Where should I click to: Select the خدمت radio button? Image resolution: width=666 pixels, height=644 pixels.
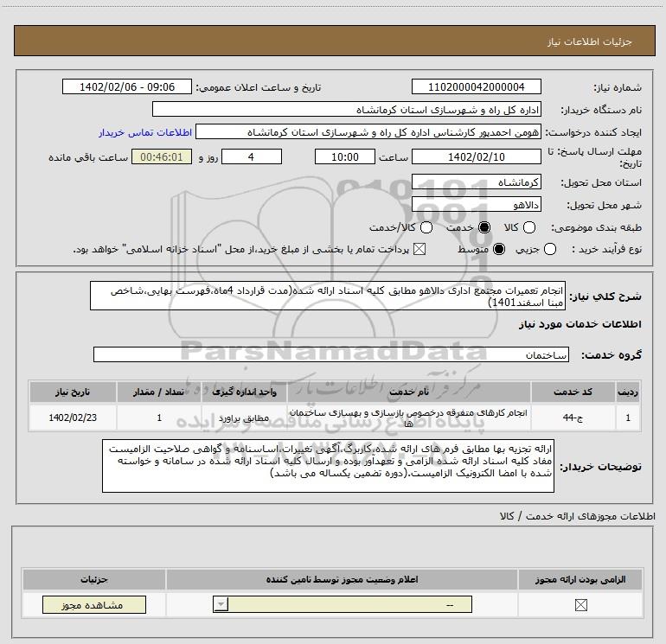484,227
